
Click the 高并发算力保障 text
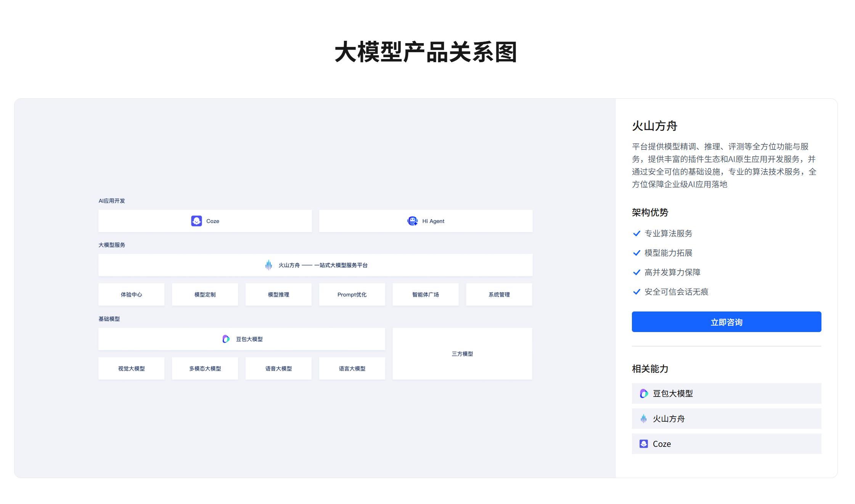click(672, 272)
